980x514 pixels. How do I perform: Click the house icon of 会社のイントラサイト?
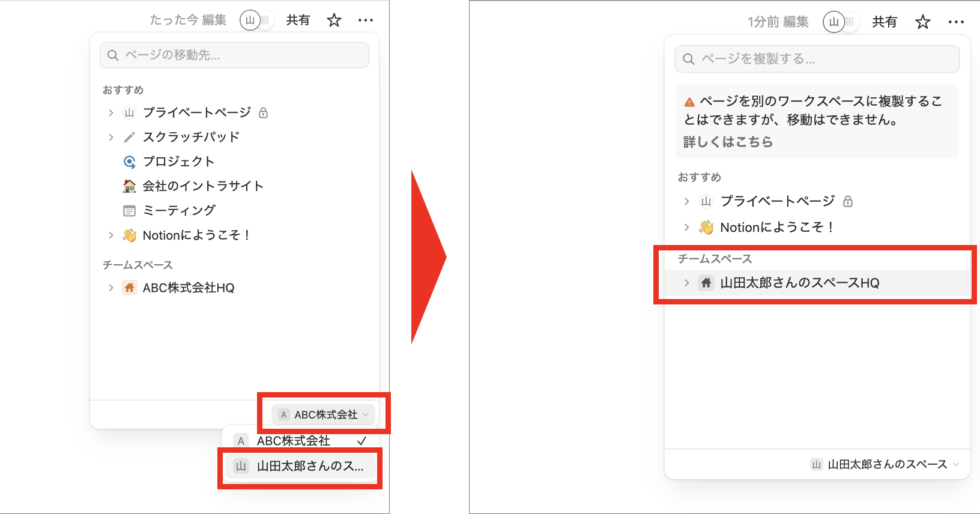point(129,187)
